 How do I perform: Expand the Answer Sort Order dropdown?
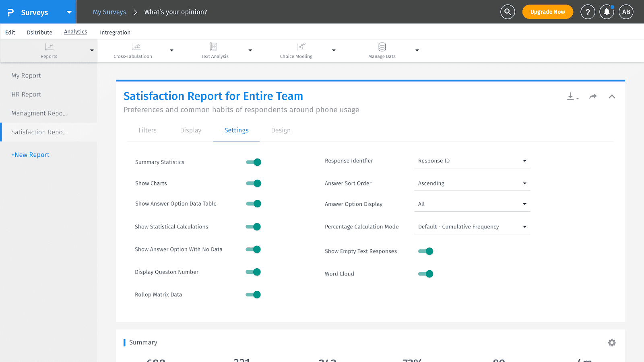pyautogui.click(x=472, y=183)
